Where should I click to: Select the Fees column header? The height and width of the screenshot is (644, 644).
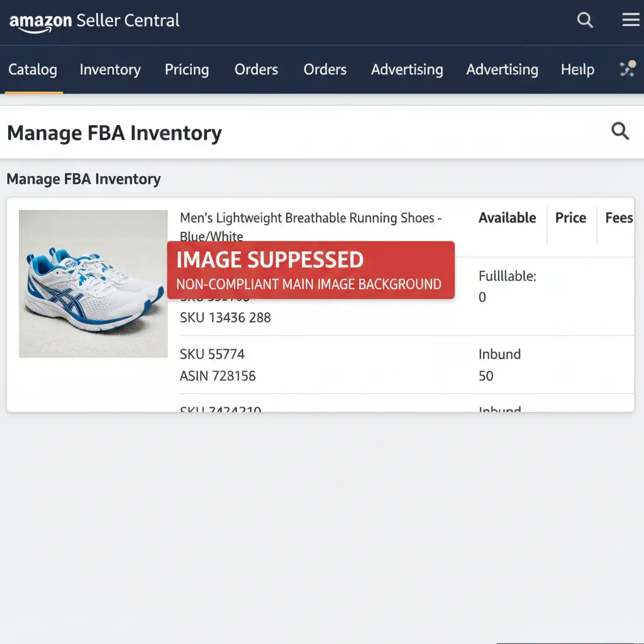click(x=618, y=218)
